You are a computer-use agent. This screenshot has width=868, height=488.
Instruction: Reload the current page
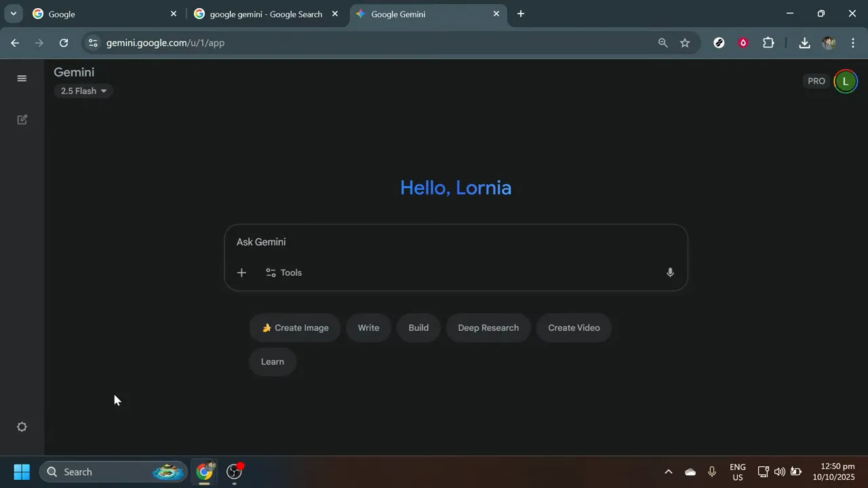coord(64,43)
